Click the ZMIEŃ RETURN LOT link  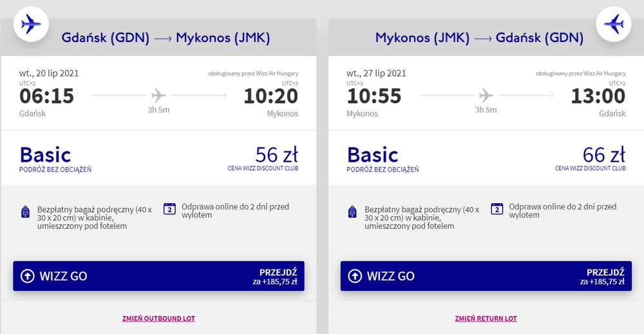click(486, 319)
